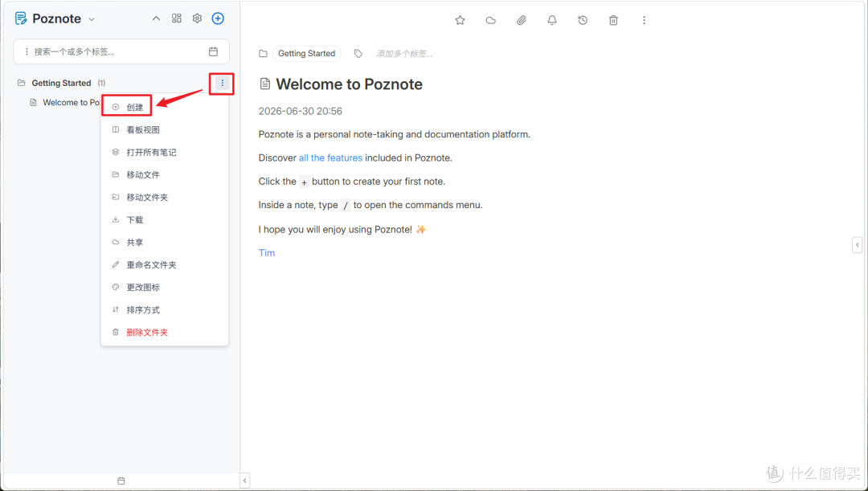Open the Tim link
The width and height of the screenshot is (868, 491).
[267, 253]
